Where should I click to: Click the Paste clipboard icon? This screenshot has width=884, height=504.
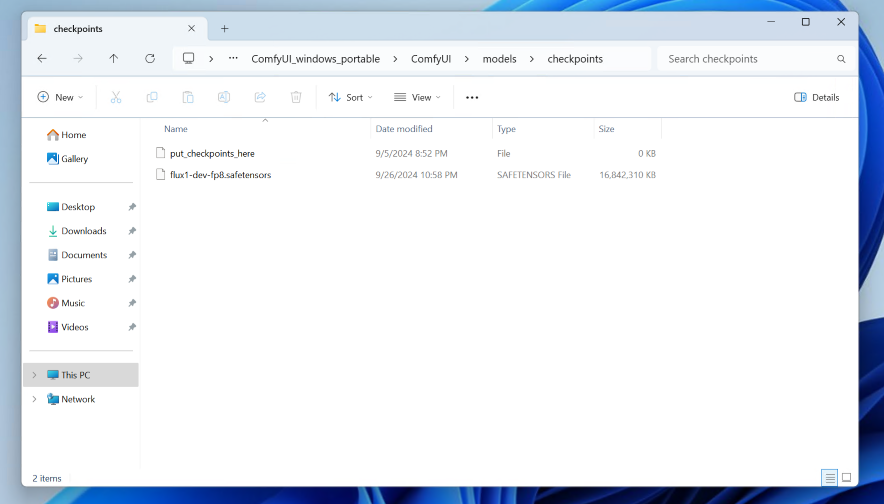pos(188,98)
